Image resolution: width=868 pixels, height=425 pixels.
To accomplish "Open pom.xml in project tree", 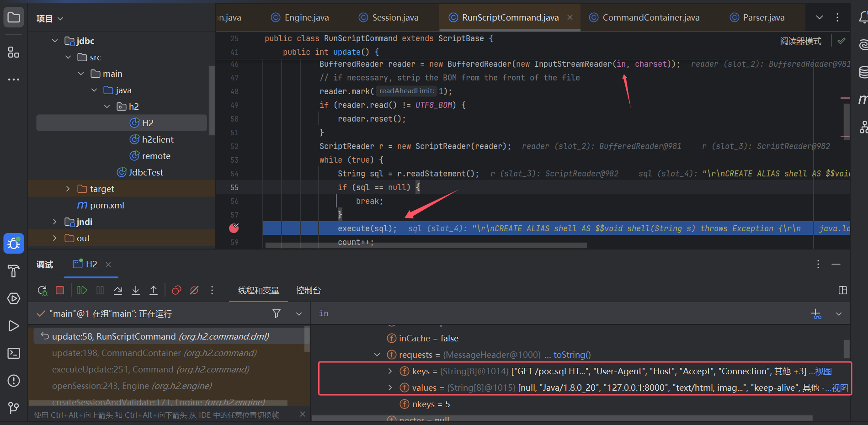I will [x=107, y=205].
